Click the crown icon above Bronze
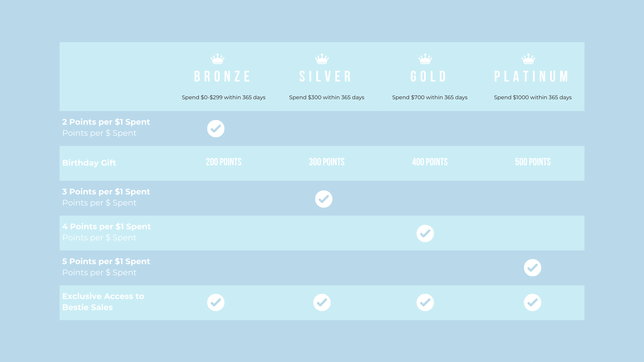This screenshot has height=362, width=644. (217, 59)
